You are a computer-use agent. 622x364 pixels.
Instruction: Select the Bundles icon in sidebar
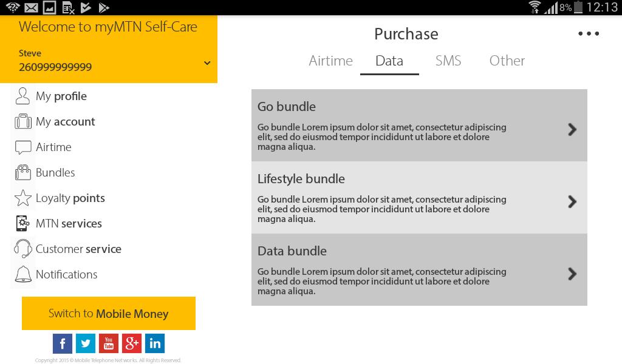[22, 172]
